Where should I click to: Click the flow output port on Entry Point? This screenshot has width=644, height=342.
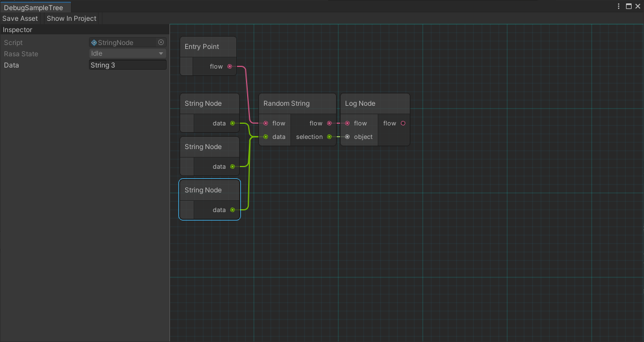(x=230, y=66)
